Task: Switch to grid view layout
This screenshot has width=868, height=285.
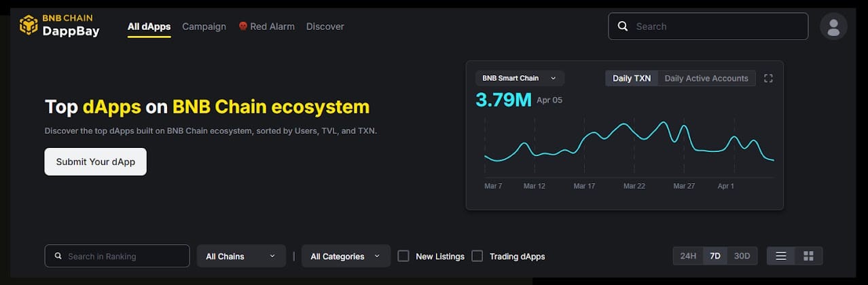Action: pos(808,256)
